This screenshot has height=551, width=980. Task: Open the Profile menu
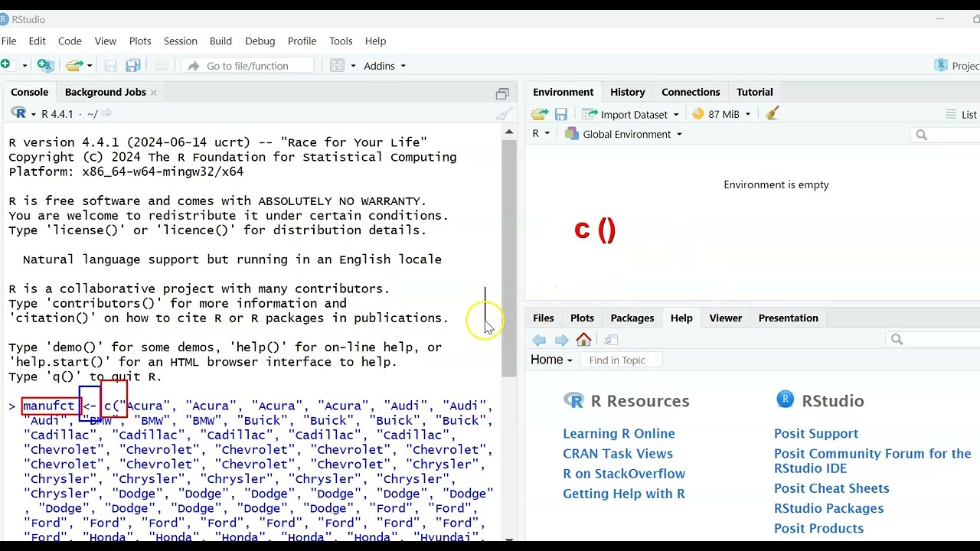click(x=302, y=41)
